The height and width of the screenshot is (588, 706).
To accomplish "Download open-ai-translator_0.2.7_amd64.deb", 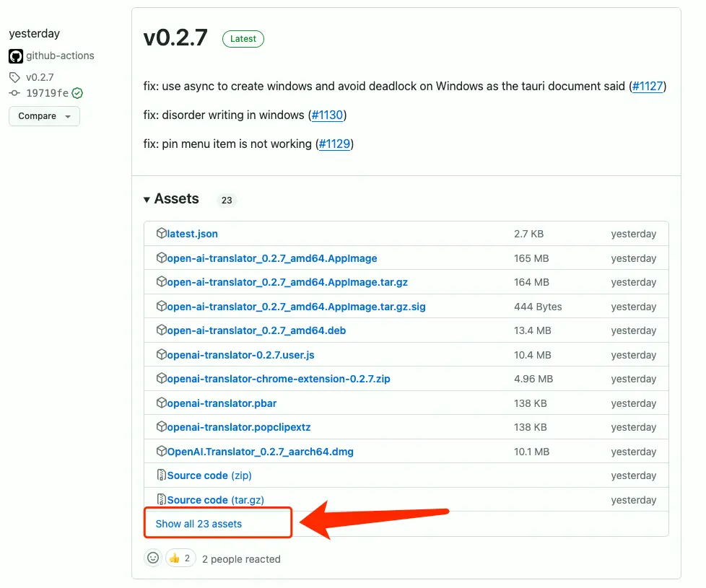I will tap(251, 330).
